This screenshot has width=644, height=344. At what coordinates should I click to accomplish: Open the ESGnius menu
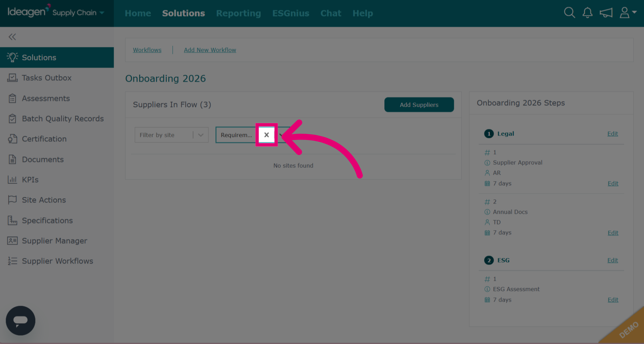[291, 13]
